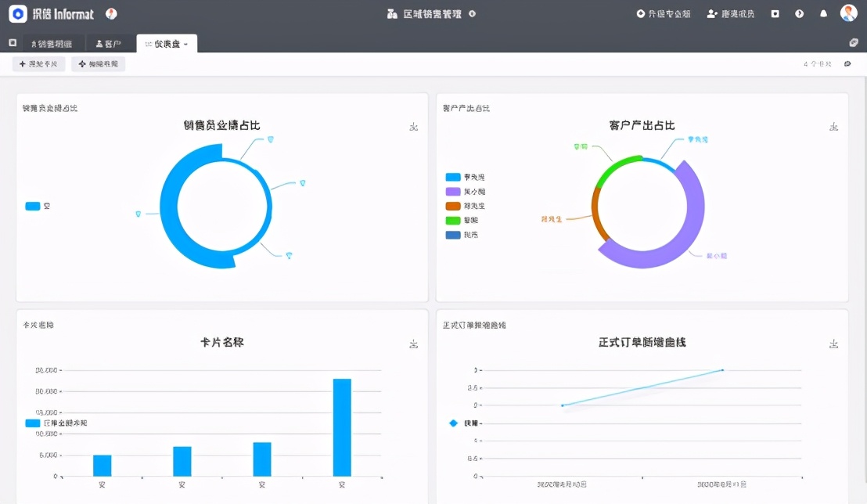867x504 pixels.
Task: Export the 正式订单趋势曲线 line chart
Action: point(833,343)
